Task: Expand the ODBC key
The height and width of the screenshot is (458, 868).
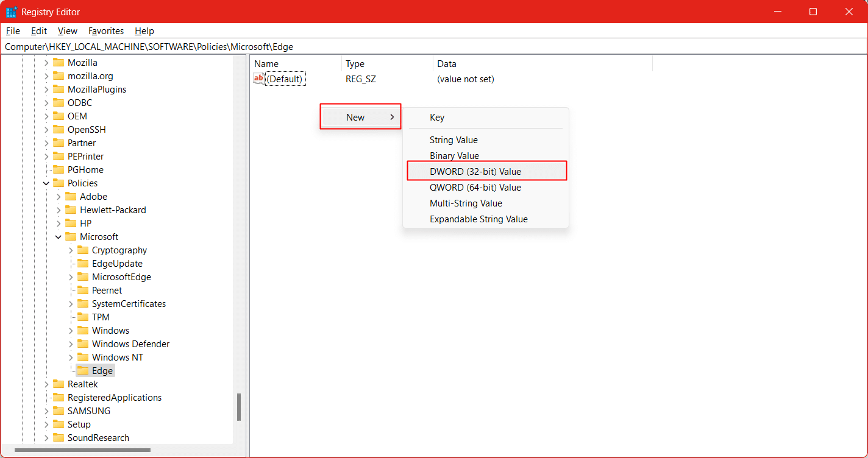Action: pos(46,103)
